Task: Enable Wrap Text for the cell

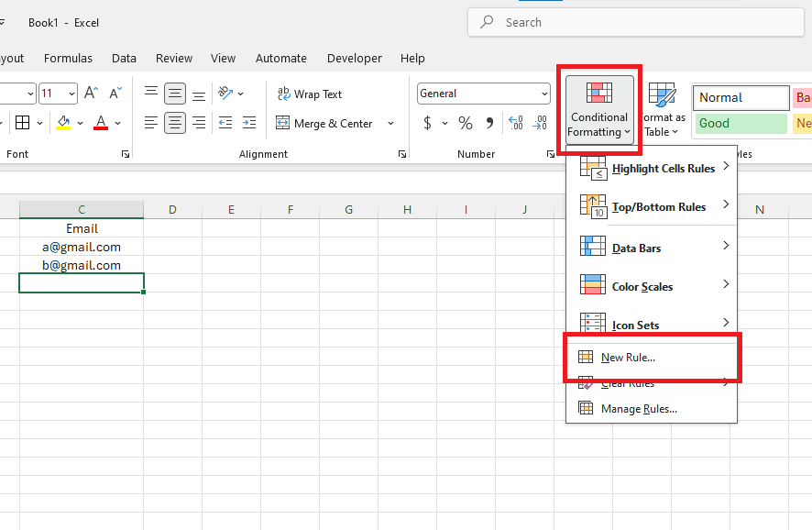Action: 310,94
